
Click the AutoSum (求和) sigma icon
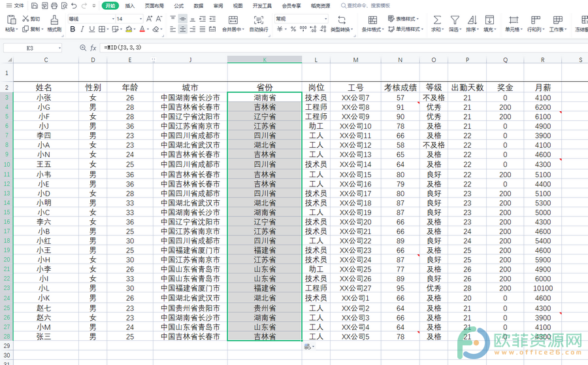tap(437, 20)
